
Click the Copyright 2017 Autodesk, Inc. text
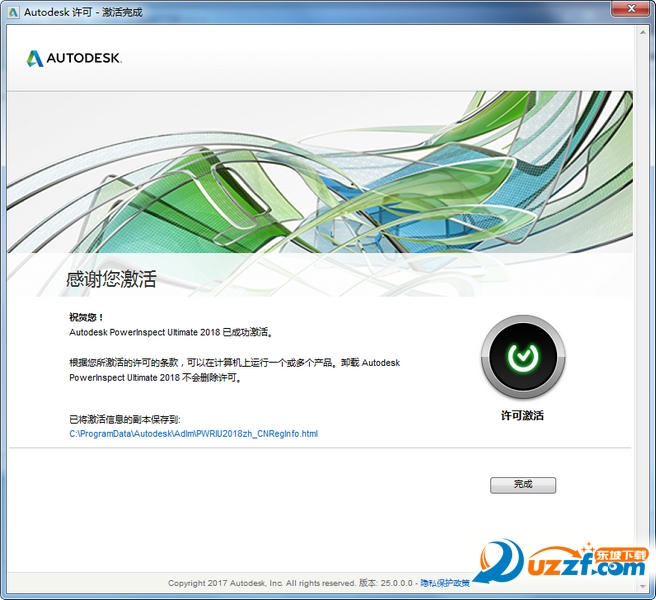click(226, 583)
